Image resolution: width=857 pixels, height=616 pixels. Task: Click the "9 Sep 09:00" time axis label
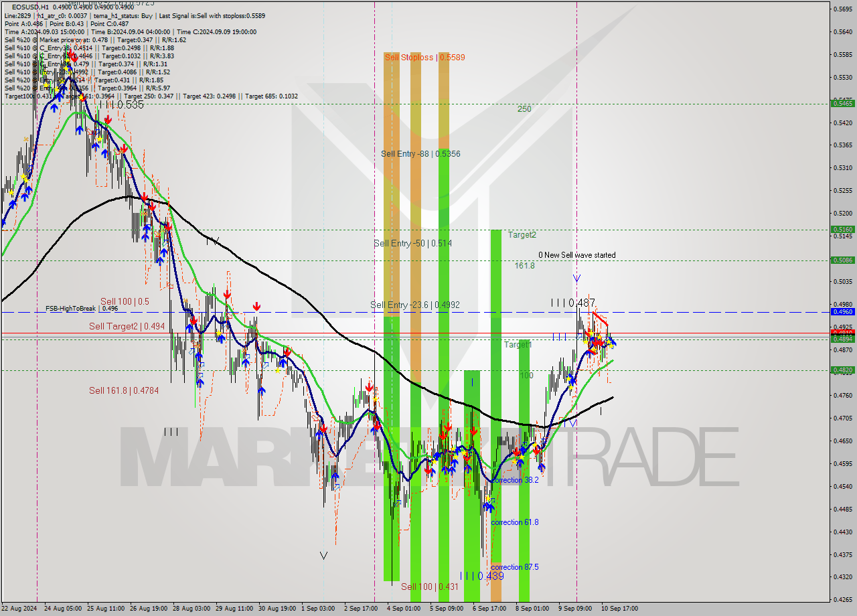575,609
